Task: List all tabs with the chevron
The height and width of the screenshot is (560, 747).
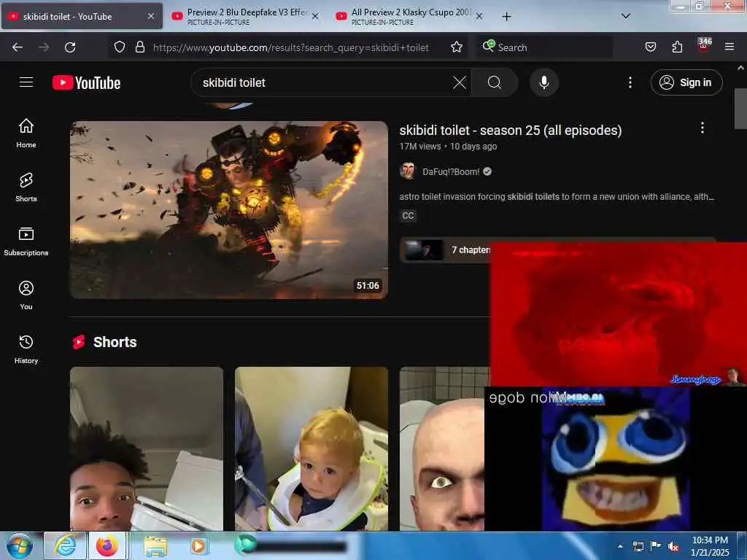Action: tap(625, 16)
